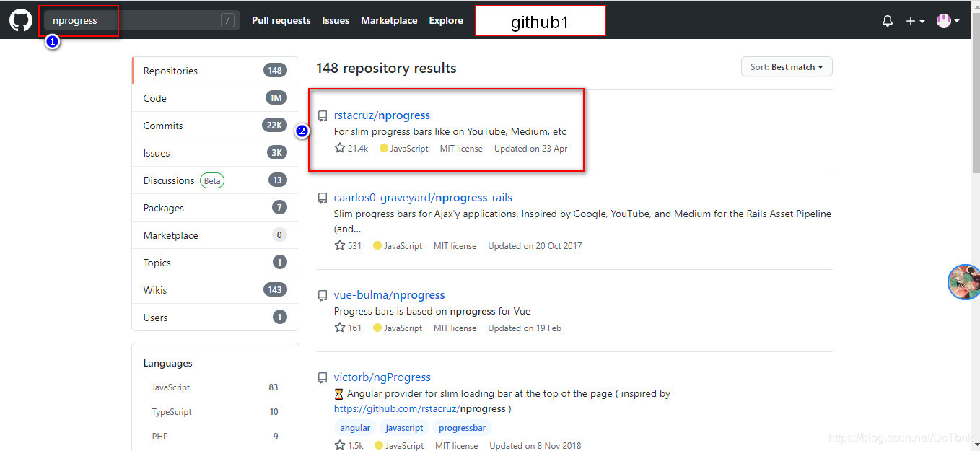Click the MIT license text on rstacruz/nprogress
The image size is (980, 451).
[461, 149]
